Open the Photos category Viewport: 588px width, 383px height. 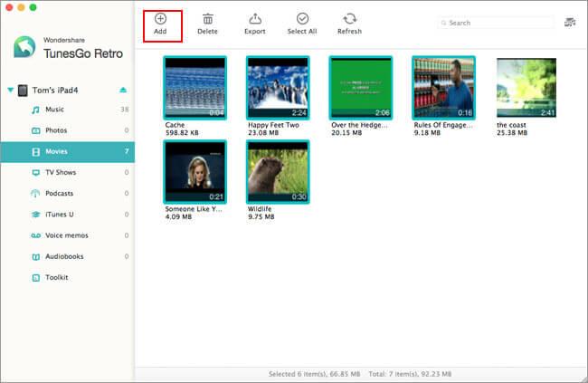pos(68,130)
